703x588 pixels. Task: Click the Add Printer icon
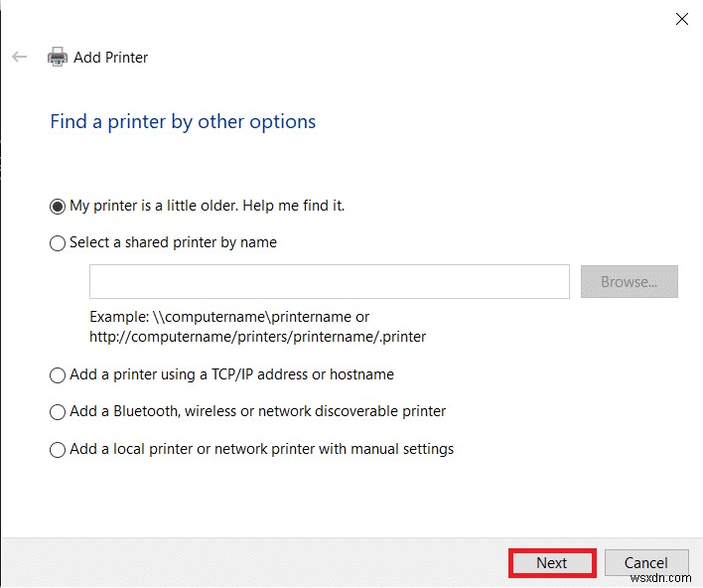point(58,57)
